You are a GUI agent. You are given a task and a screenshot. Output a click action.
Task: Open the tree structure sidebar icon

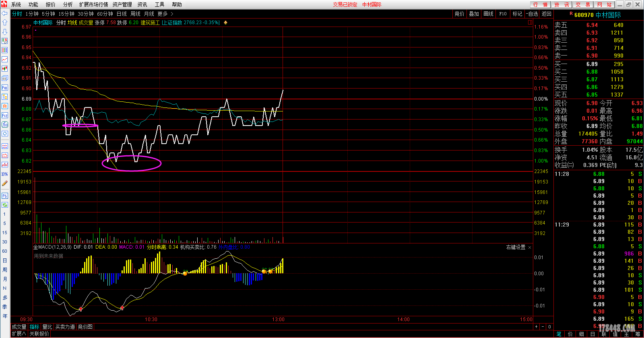[x=5, y=97]
